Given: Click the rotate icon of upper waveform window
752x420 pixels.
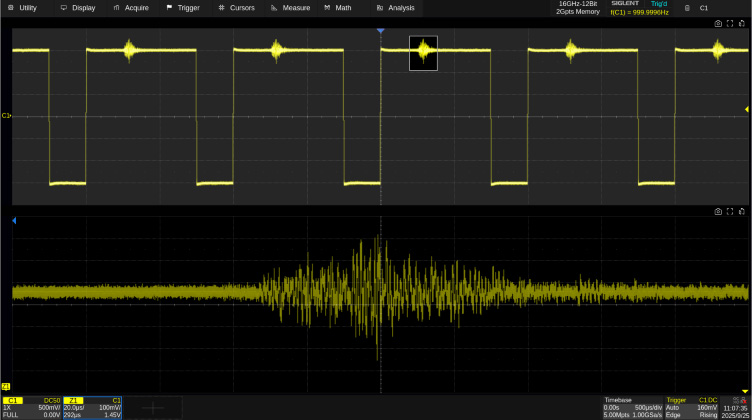Looking at the screenshot, I should 742,23.
